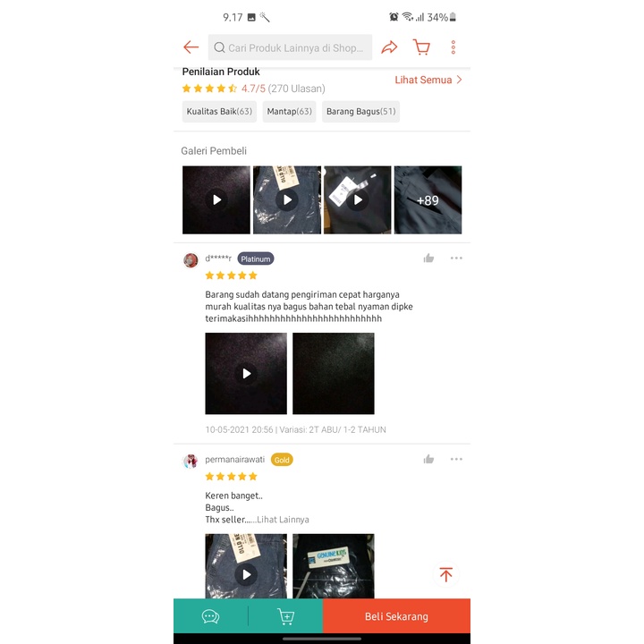The width and height of the screenshot is (644, 644).
Task: Open chat with seller icon
Action: click(210, 616)
